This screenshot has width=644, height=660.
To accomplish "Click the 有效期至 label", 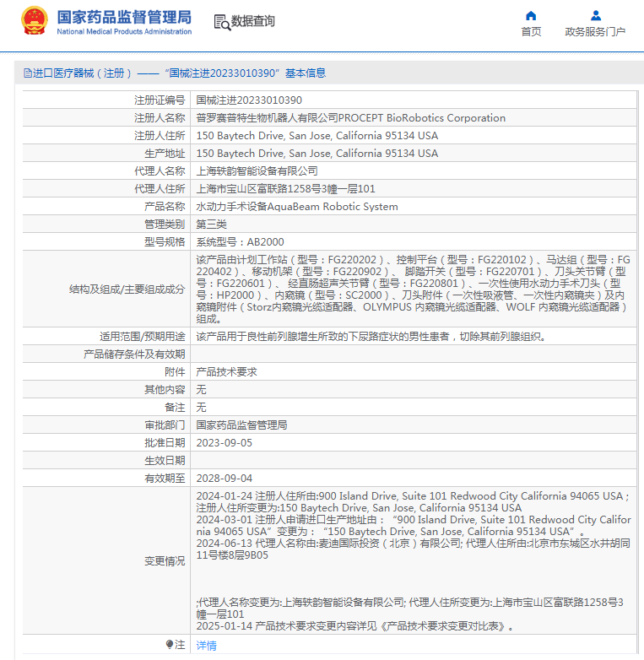I will (x=165, y=479).
